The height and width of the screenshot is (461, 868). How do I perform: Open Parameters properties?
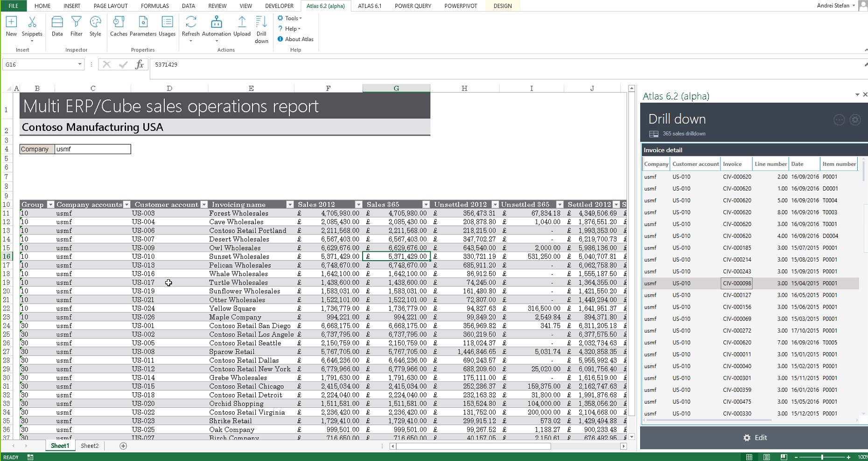click(143, 26)
